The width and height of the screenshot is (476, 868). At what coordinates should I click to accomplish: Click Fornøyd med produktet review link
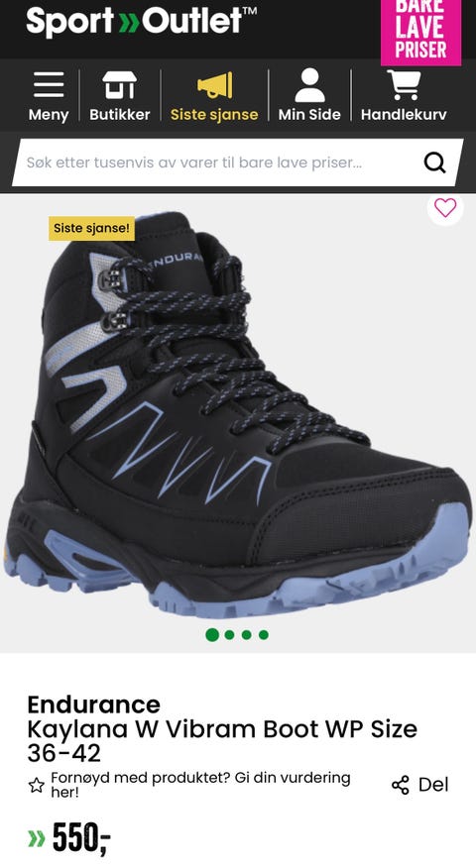click(x=200, y=785)
